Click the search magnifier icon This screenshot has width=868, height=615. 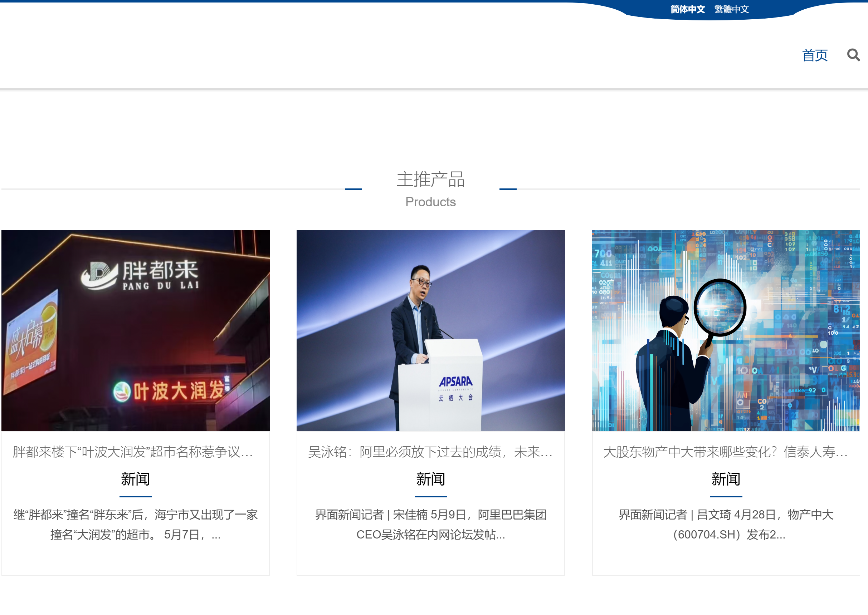pyautogui.click(x=853, y=55)
